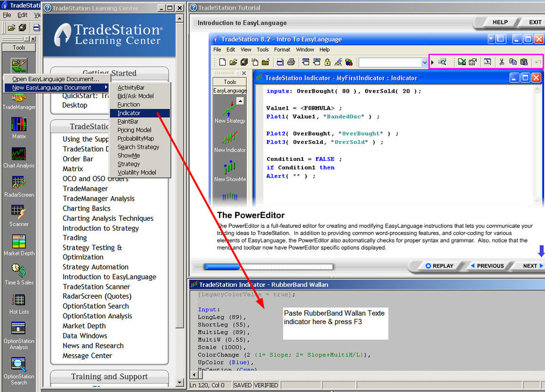The width and height of the screenshot is (545, 392).
Task: Click the NEXT button
Action: pos(532,266)
